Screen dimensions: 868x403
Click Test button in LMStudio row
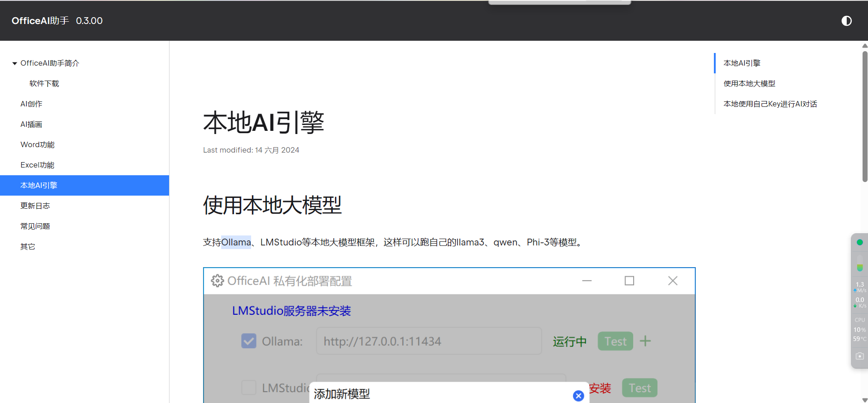click(x=640, y=388)
